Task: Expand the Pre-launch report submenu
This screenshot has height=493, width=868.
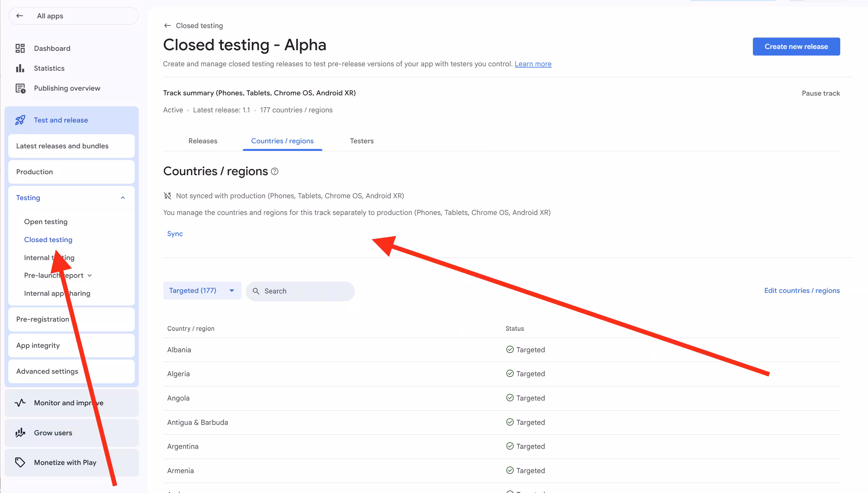Action: [90, 276]
